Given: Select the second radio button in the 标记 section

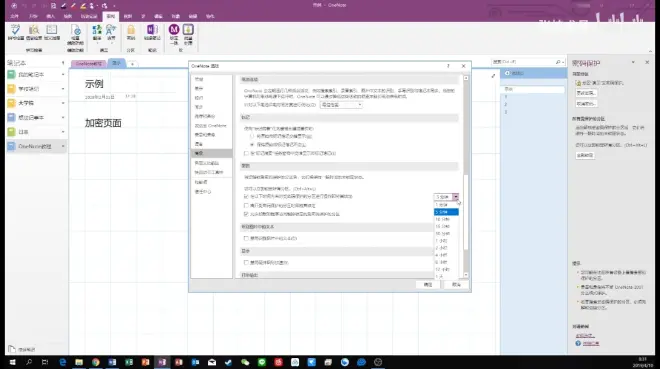Looking at the screenshot, I should pyautogui.click(x=252, y=144).
